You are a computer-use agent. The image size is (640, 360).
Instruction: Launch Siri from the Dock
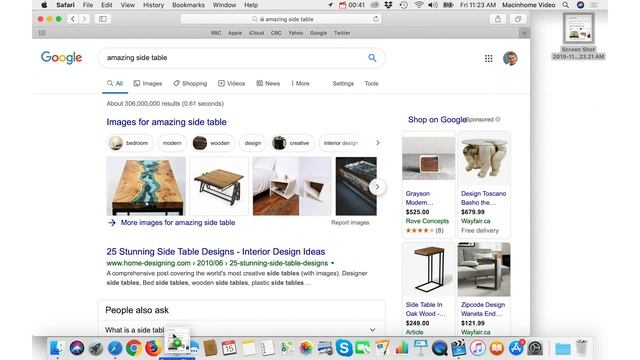click(x=77, y=348)
